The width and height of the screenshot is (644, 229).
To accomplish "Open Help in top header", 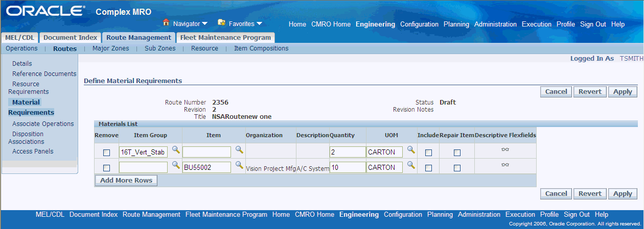I will [x=618, y=24].
